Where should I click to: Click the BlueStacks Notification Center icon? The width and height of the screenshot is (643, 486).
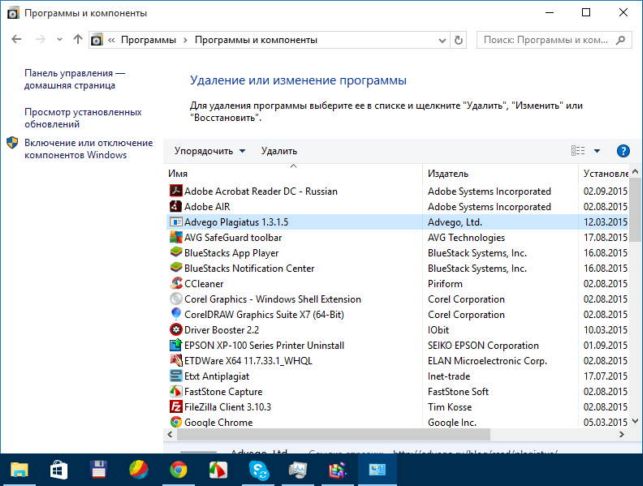click(x=176, y=268)
